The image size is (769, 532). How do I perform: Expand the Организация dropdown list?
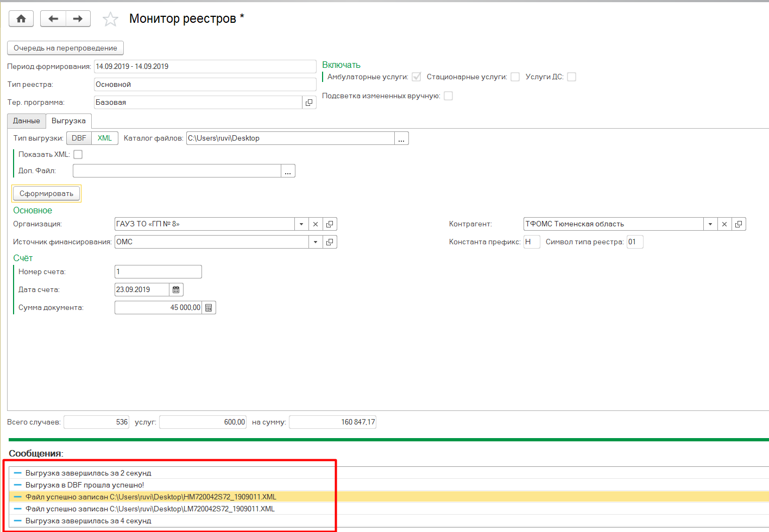(x=301, y=224)
